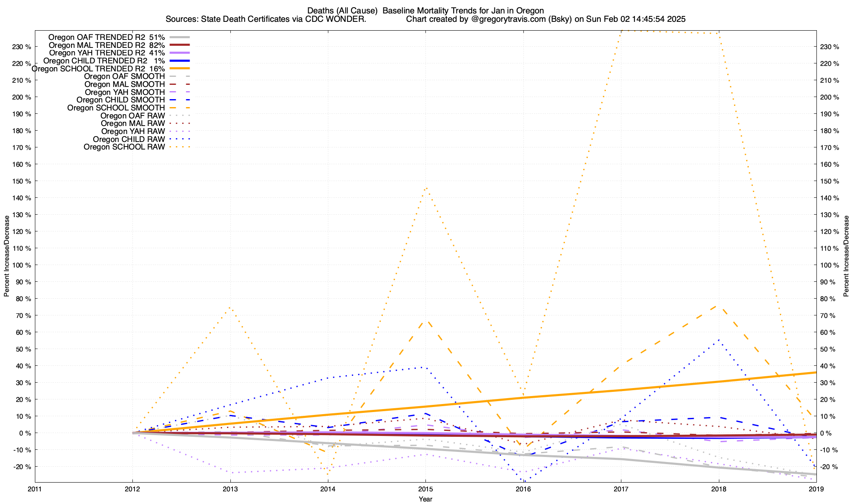Select the Oregon YAH SMOOTH legend label
The image size is (861, 504).
coord(124,92)
